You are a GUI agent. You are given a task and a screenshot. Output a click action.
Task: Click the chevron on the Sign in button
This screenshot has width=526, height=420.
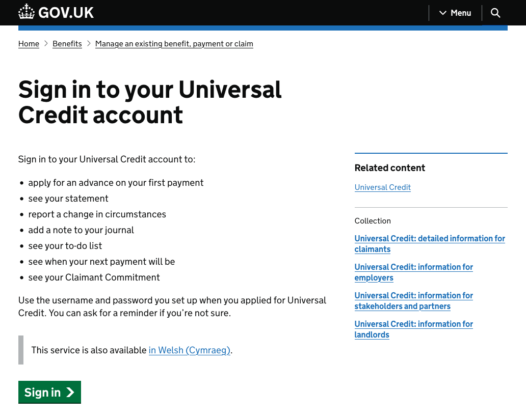coord(69,392)
